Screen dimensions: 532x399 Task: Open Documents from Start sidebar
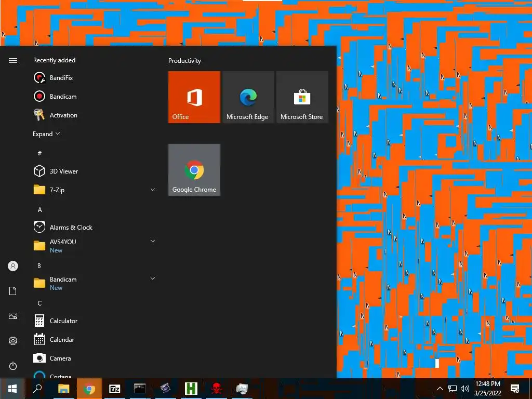13,291
